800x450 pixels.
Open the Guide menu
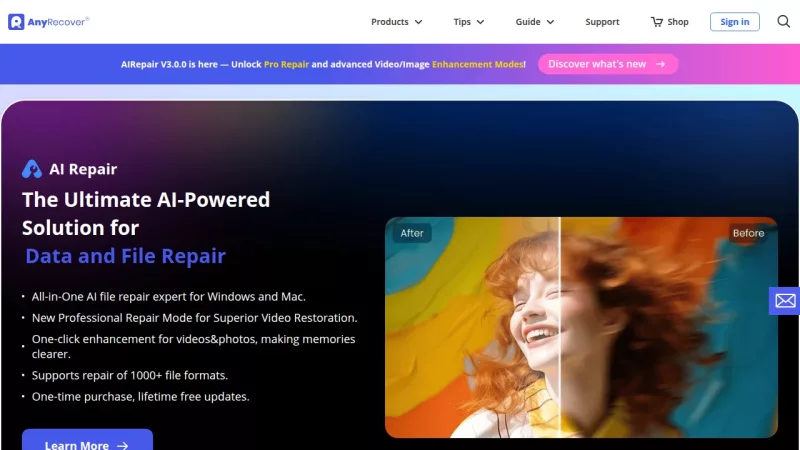tap(534, 22)
